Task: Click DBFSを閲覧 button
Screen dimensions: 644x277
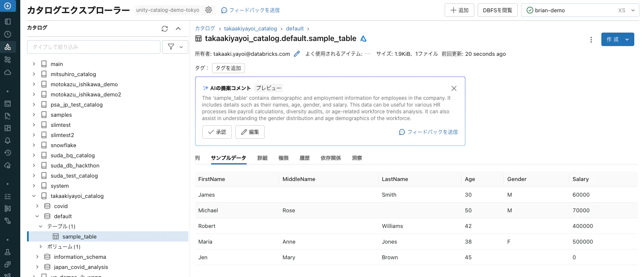Action: [497, 10]
